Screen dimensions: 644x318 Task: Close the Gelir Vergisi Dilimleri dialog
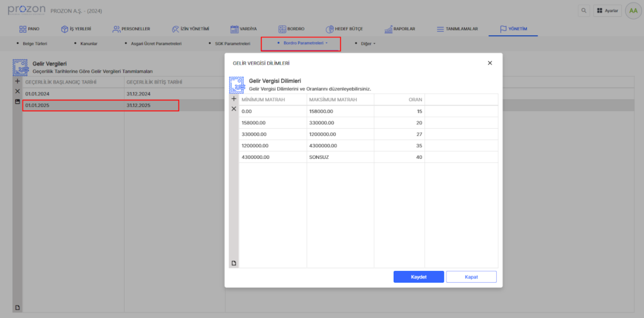(x=489, y=63)
